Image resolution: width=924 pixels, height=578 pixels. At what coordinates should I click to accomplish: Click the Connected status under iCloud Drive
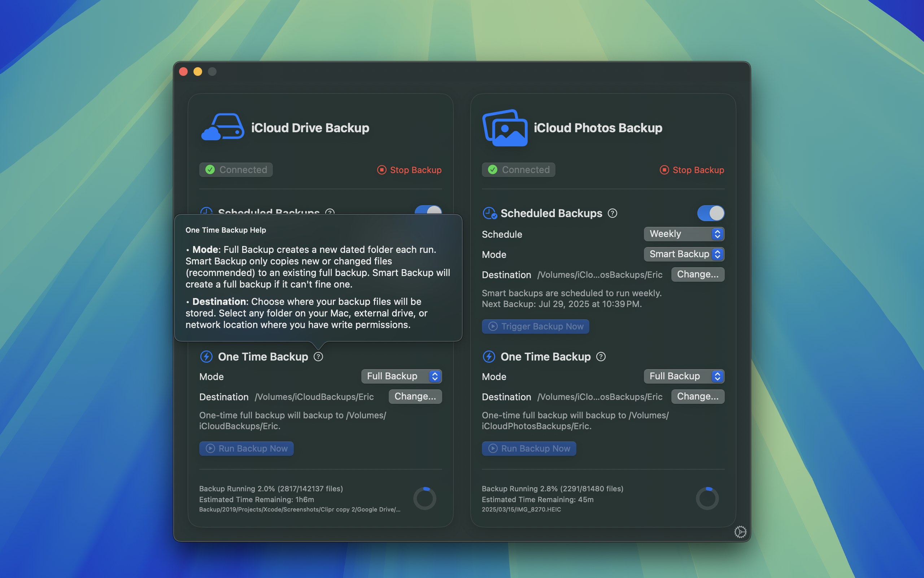click(236, 170)
